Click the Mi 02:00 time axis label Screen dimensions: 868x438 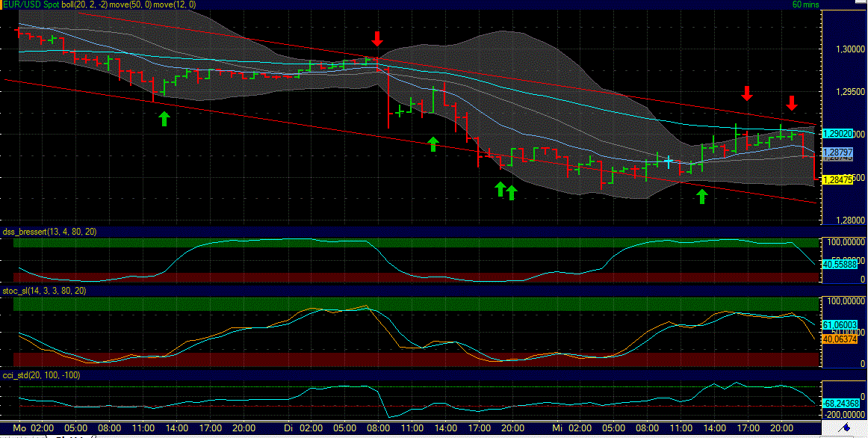[x=571, y=428]
